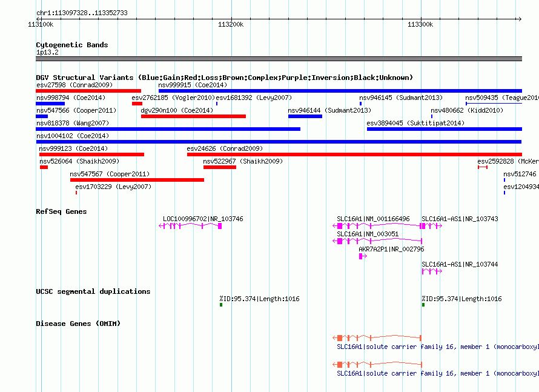This screenshot has height=392, width=539.
Task: Click the Cytogenetic Bands track title
Action: tap(72, 45)
